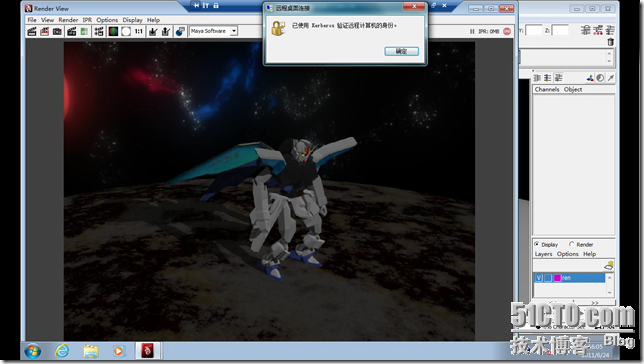The height and width of the screenshot is (364, 644).
Task: Click the Redo previous render clapperboard icon
Action: [x=32, y=31]
